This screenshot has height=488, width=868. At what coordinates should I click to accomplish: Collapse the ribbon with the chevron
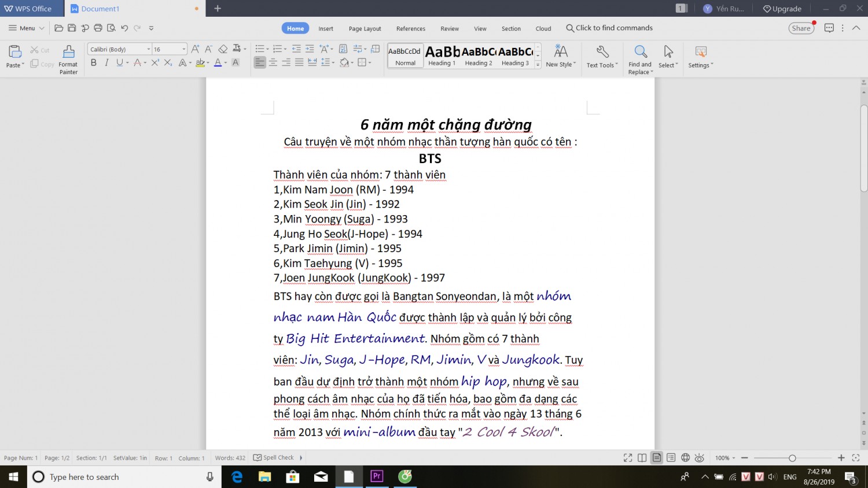[x=856, y=28]
